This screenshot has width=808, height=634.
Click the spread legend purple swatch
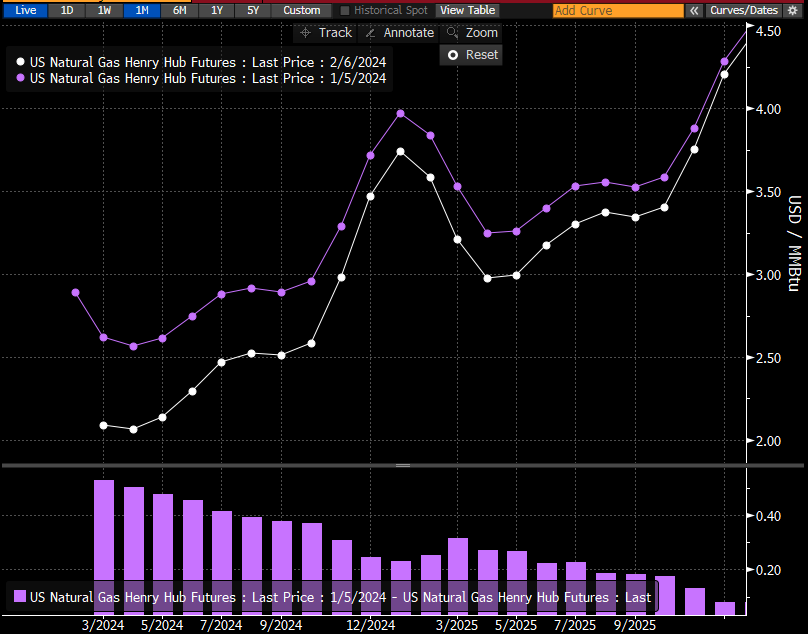coord(20,597)
